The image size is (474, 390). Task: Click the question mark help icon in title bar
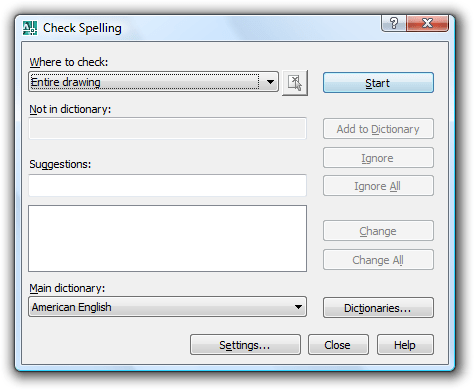(x=394, y=23)
